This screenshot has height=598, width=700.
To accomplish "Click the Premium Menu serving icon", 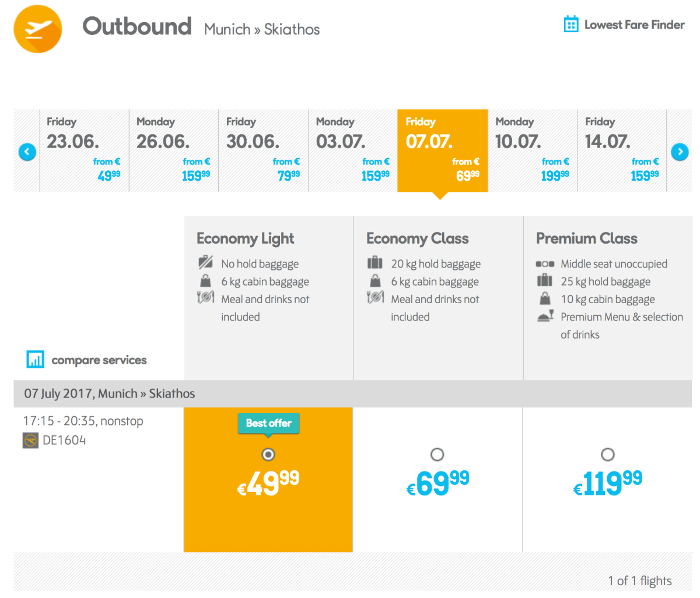I will 545,316.
